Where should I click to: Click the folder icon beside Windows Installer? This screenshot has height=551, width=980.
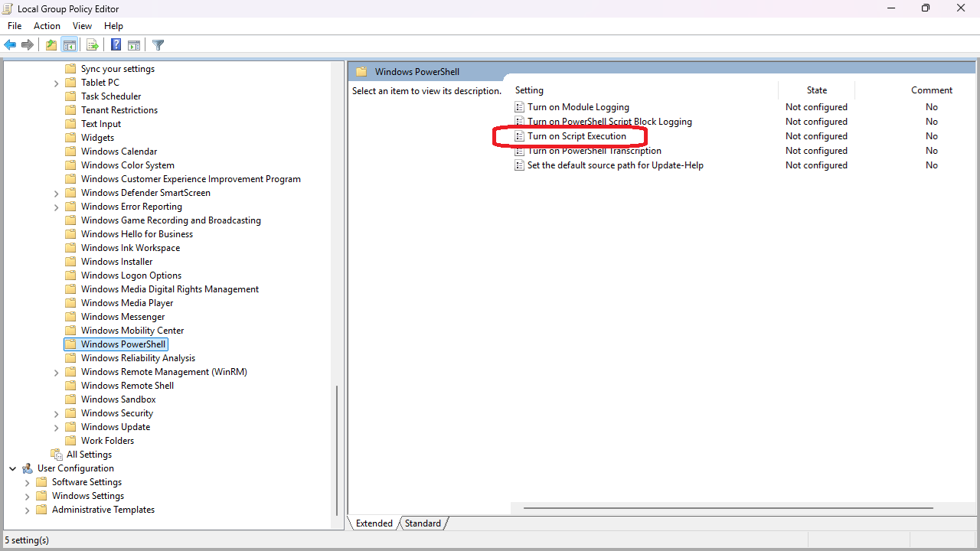(70, 262)
